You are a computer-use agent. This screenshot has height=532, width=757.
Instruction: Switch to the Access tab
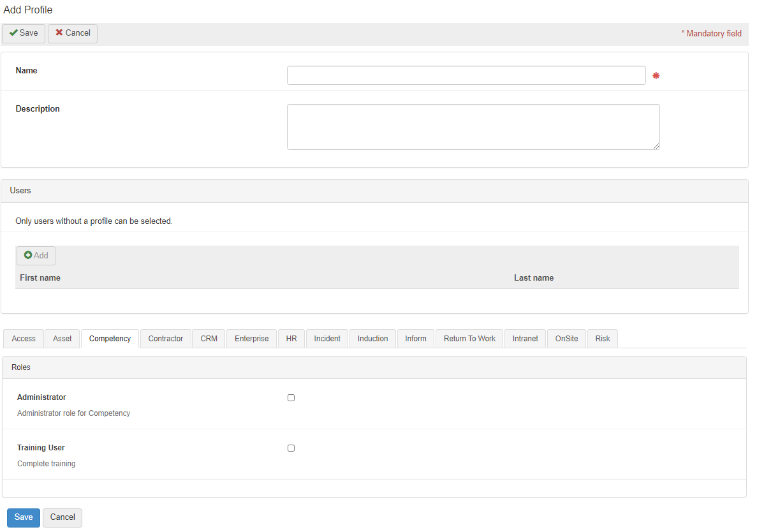click(24, 339)
